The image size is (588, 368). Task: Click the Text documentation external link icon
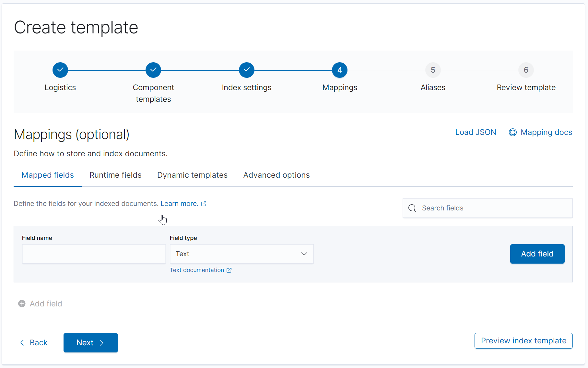(x=229, y=270)
